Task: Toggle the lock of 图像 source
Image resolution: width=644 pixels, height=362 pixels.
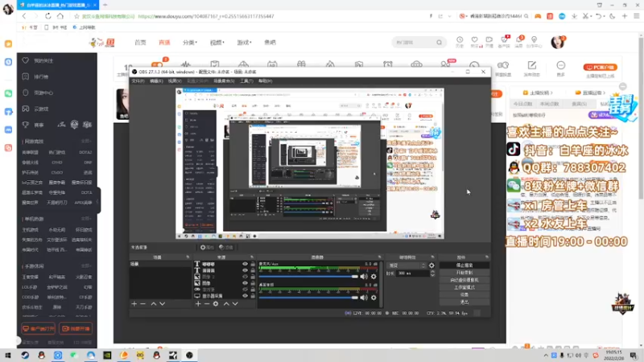Action: (x=253, y=283)
